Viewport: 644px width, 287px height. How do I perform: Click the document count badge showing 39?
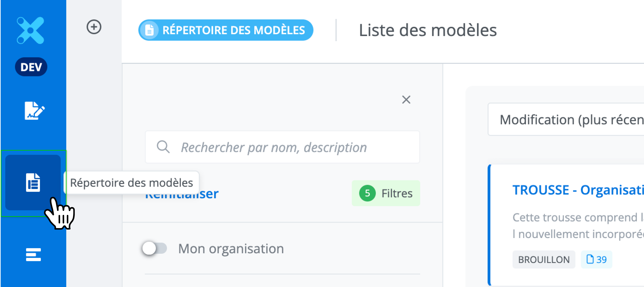(596, 260)
